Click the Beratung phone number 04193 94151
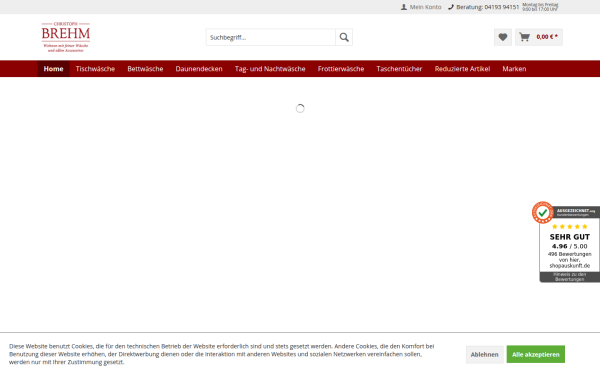Screen dimensions: 600x375 pyautogui.click(x=484, y=7)
